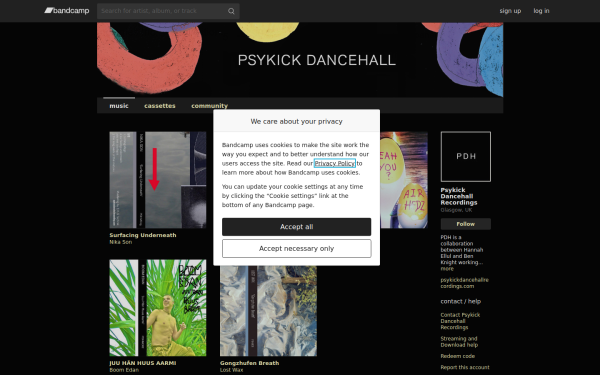Click the Lost Wax artist name
Image resolution: width=600 pixels, height=375 pixels.
[x=232, y=370]
